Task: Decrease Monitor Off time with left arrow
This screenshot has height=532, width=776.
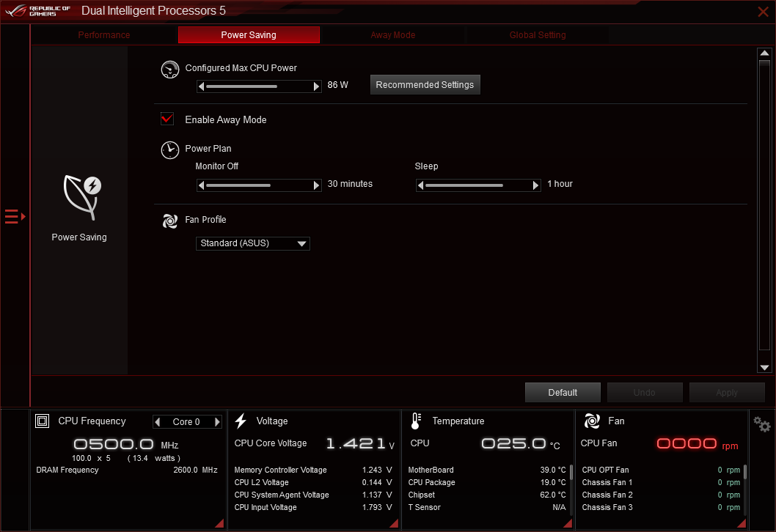Action: (202, 185)
